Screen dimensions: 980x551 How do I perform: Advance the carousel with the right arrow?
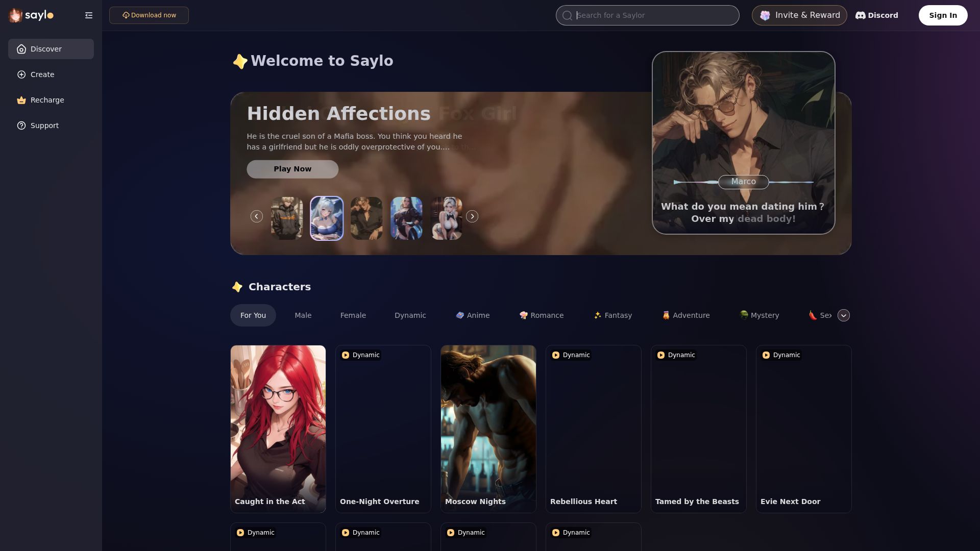472,216
